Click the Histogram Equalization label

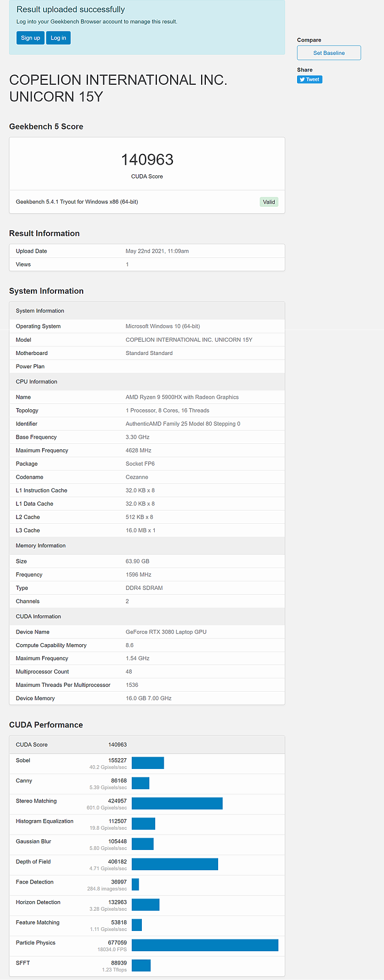coord(45,821)
